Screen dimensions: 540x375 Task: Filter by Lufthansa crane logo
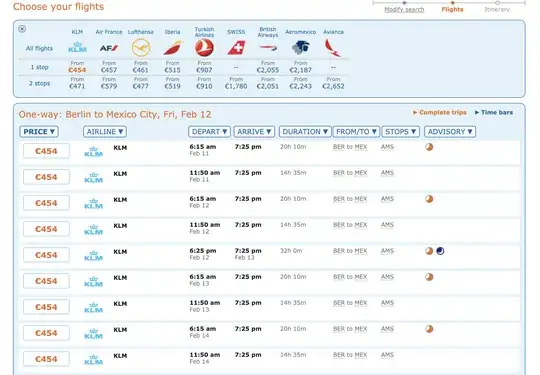pos(141,48)
